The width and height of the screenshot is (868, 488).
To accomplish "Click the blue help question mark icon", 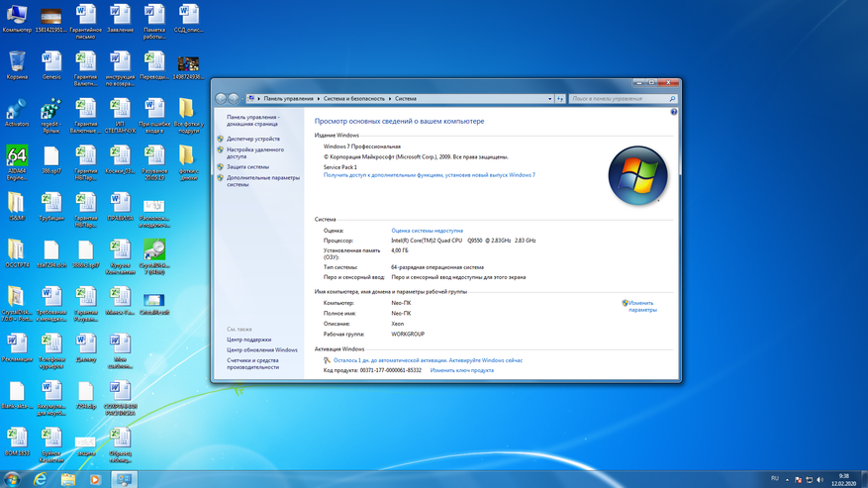I will (674, 113).
